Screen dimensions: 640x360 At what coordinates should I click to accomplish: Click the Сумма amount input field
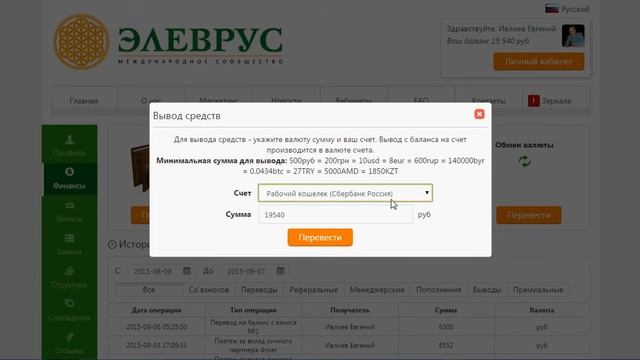(336, 215)
